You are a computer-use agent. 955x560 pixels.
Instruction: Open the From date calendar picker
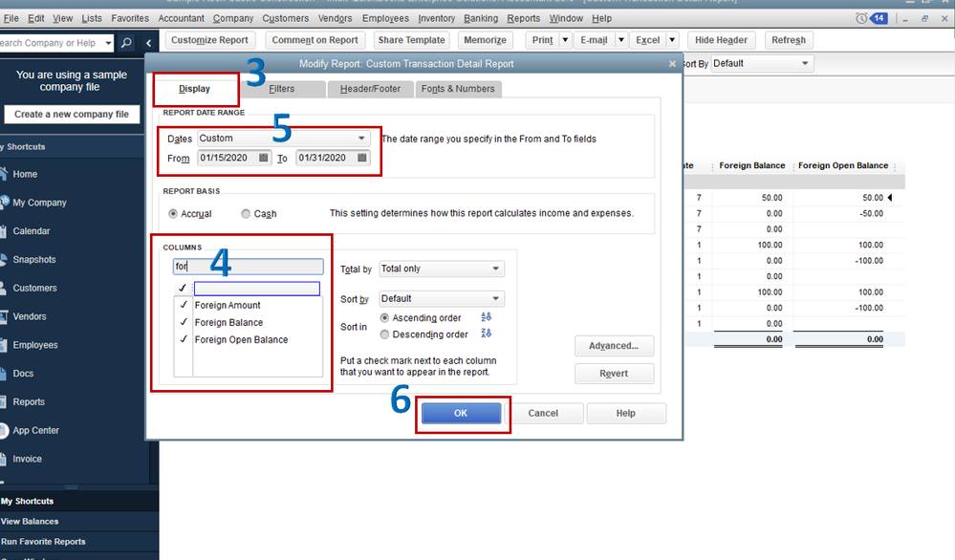263,158
